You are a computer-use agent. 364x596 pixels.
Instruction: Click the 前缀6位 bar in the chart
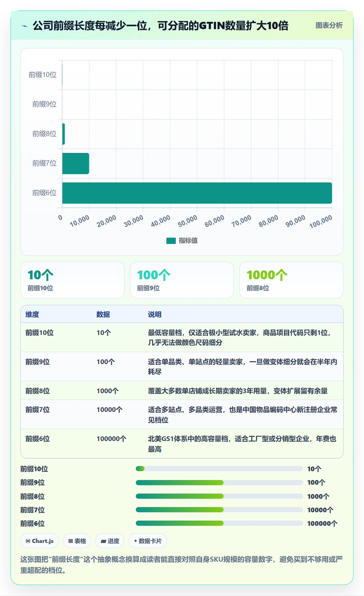[x=197, y=193]
